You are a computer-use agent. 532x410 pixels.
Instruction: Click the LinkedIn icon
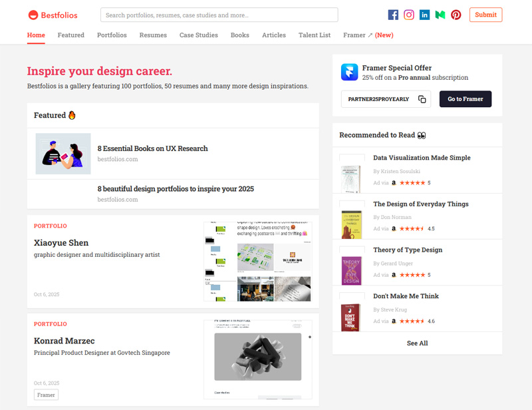tap(424, 14)
